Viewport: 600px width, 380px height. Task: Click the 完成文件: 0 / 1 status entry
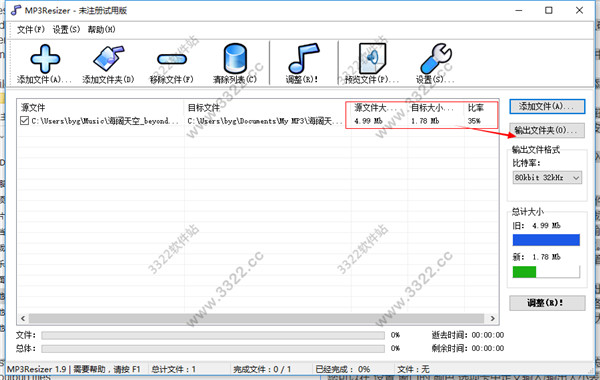click(262, 369)
